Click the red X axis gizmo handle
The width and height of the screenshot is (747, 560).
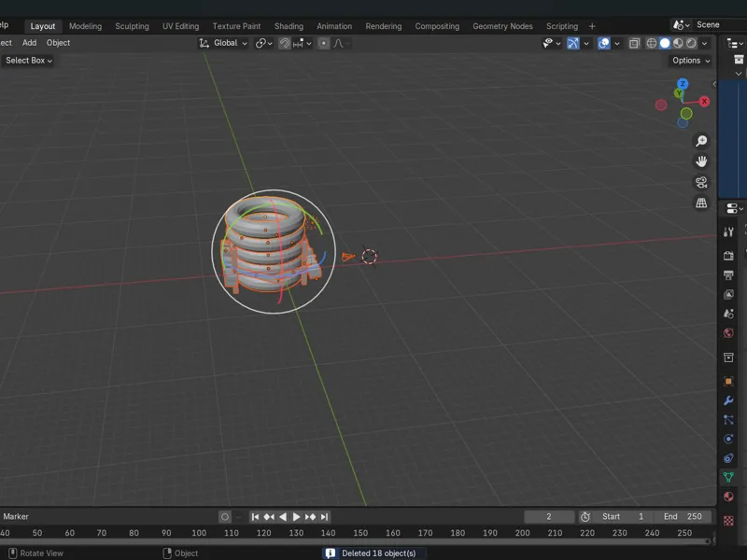704,102
